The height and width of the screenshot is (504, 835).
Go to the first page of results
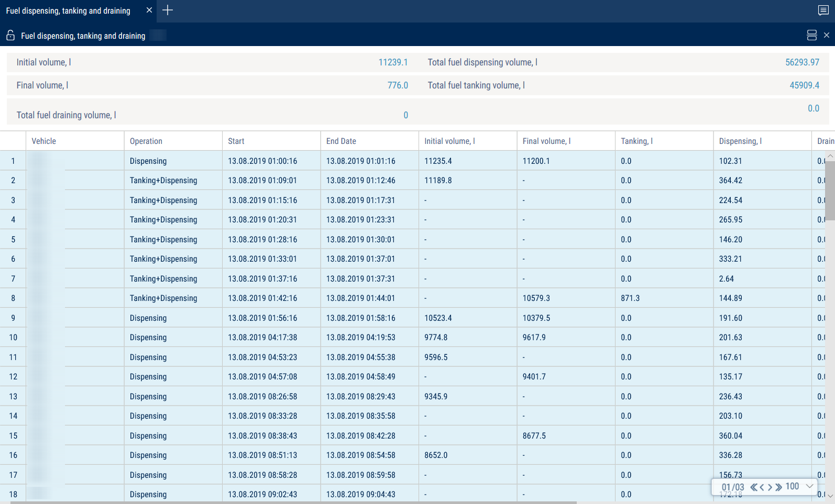coord(754,487)
